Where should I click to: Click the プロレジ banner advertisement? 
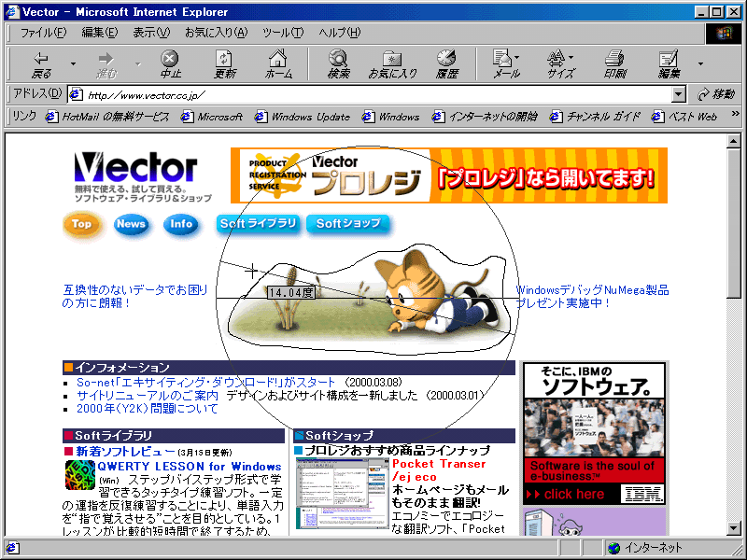(x=449, y=175)
